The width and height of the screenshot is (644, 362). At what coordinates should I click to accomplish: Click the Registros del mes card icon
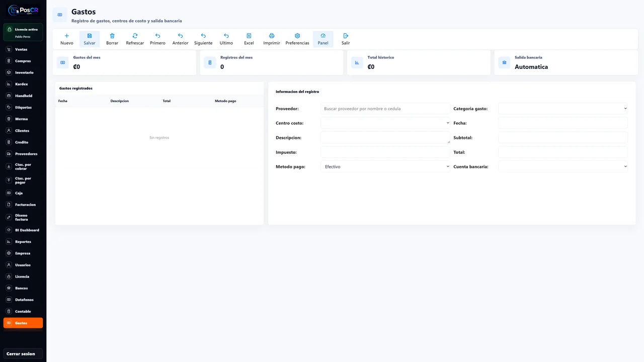pos(210,62)
